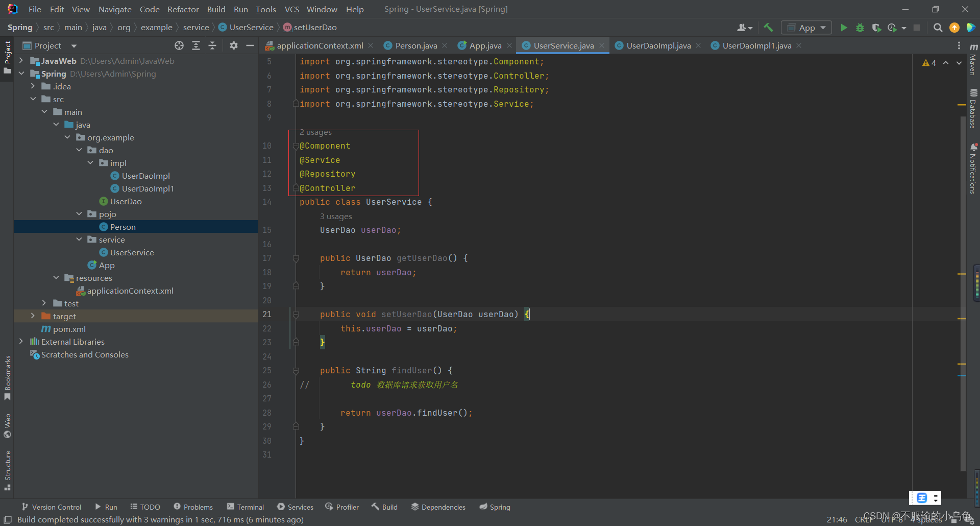Build project with hammer icon

pos(768,28)
